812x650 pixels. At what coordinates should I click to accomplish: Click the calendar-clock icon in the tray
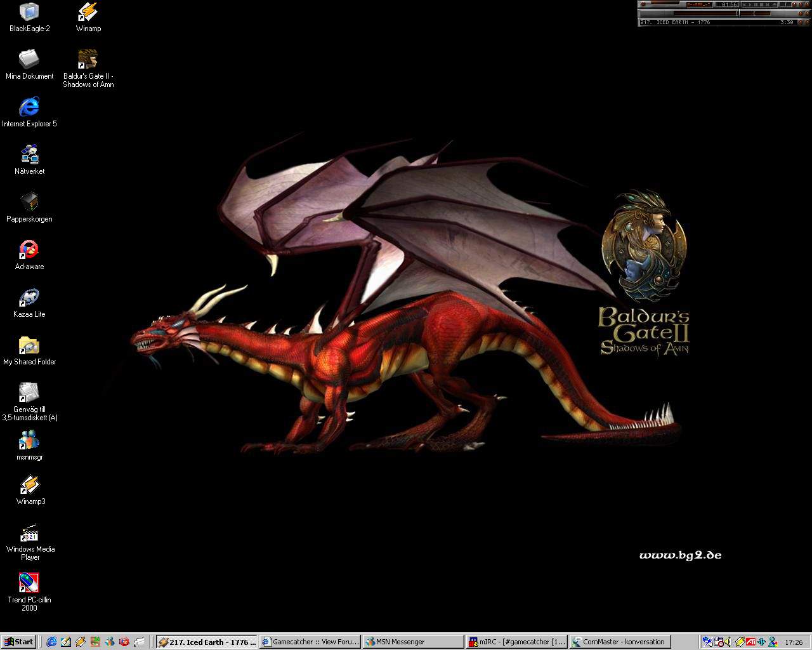[x=719, y=642]
